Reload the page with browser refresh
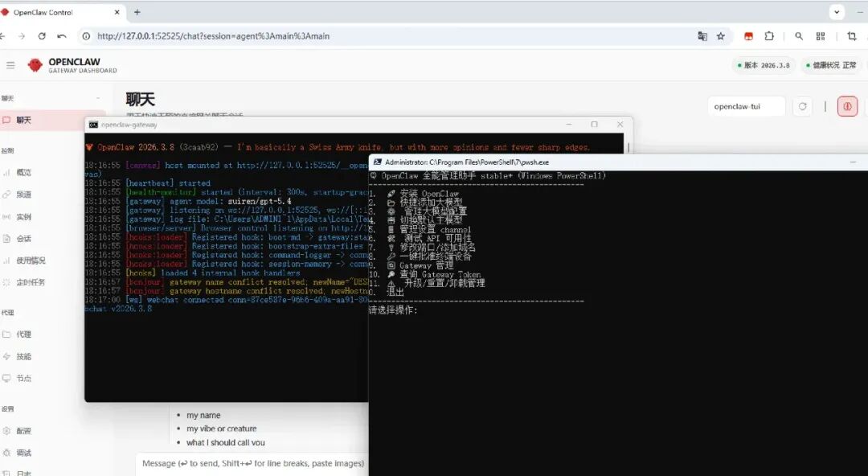 pos(42,36)
